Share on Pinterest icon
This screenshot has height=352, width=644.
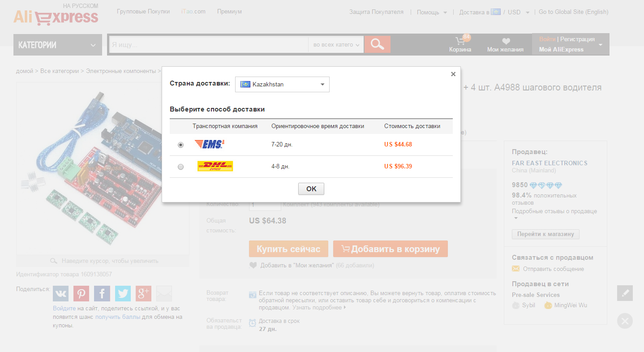[x=82, y=293]
